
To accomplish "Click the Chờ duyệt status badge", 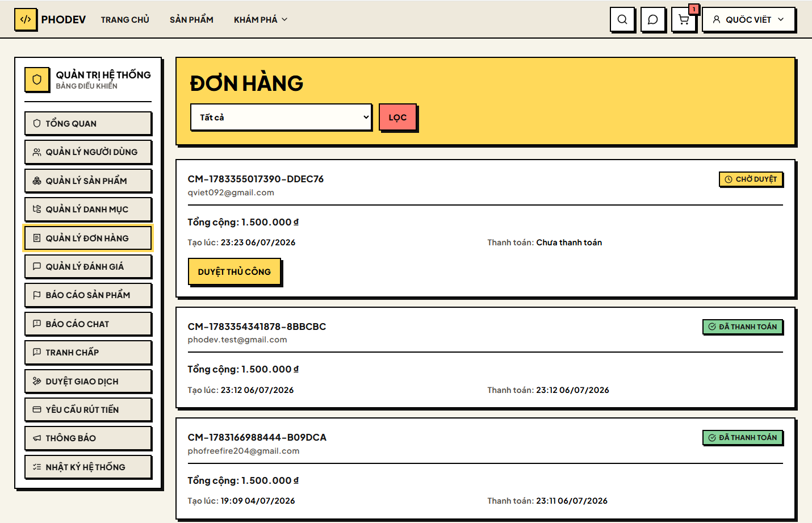I will coord(751,179).
